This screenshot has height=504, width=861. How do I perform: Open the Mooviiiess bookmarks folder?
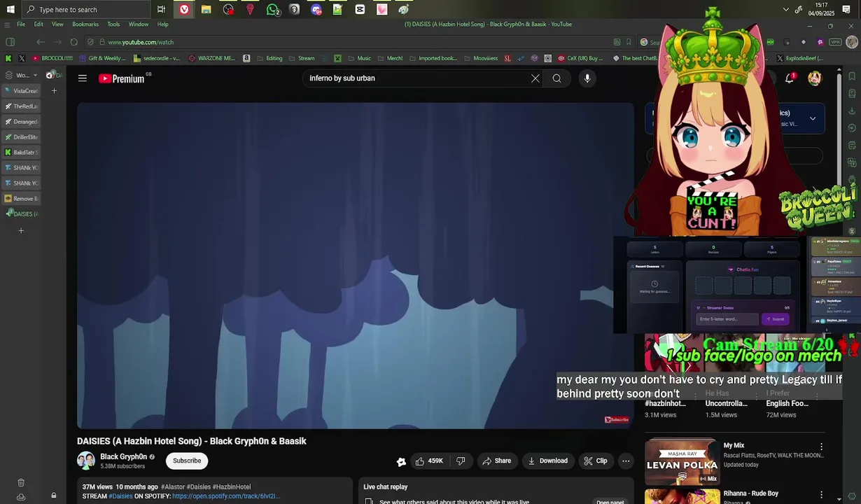[x=480, y=59]
